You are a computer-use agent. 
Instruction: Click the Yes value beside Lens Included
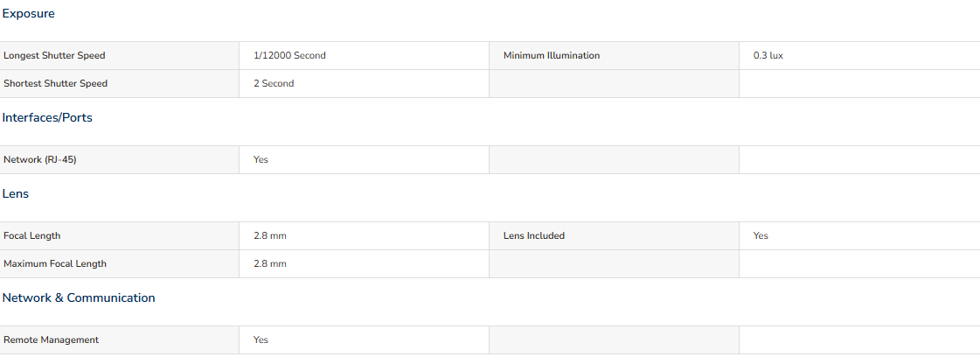point(761,235)
